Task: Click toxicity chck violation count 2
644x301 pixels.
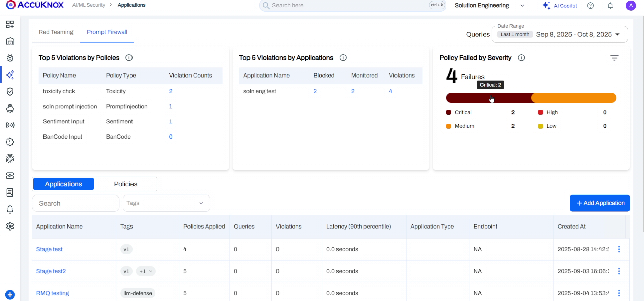Action: tap(171, 91)
